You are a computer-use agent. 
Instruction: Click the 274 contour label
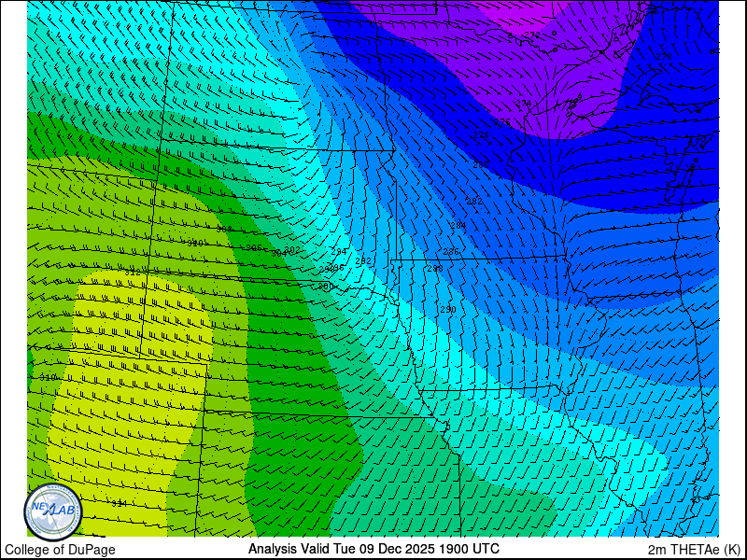point(524,103)
